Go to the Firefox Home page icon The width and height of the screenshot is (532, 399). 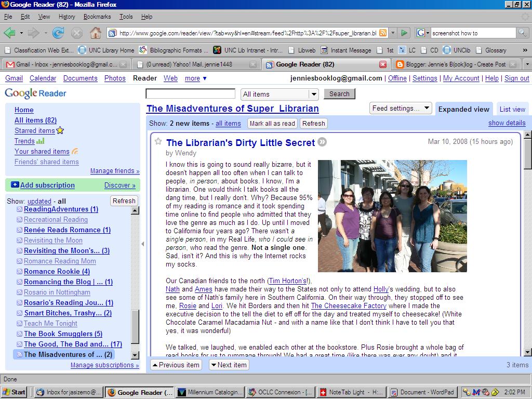tap(96, 33)
